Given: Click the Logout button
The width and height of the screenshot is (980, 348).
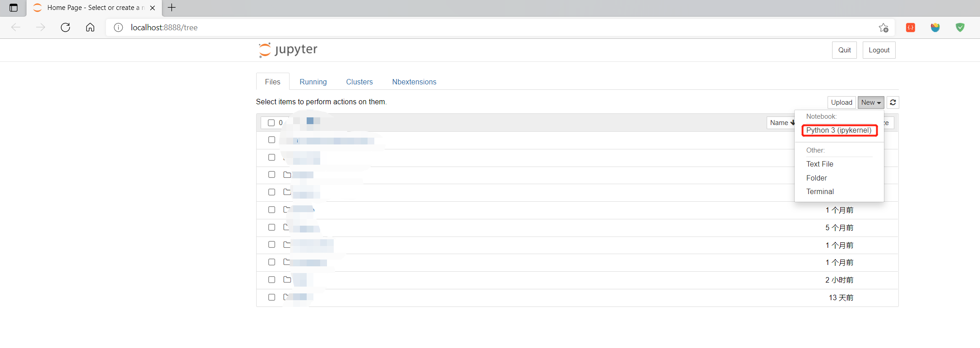Looking at the screenshot, I should pyautogui.click(x=879, y=50).
